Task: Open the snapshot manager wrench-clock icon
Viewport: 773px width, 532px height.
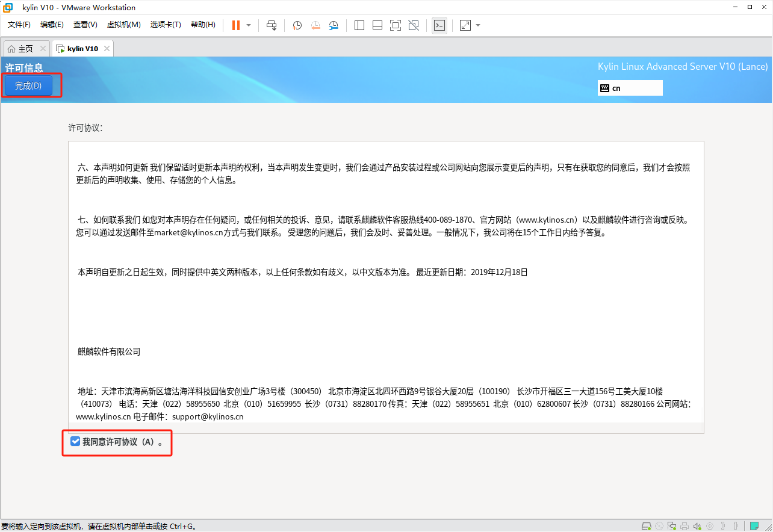Action: click(334, 25)
